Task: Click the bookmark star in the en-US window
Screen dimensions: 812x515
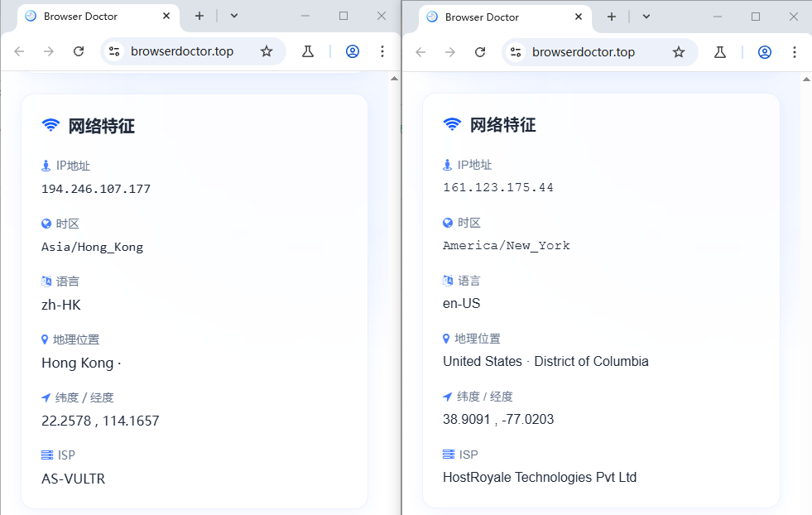Action: 679,52
